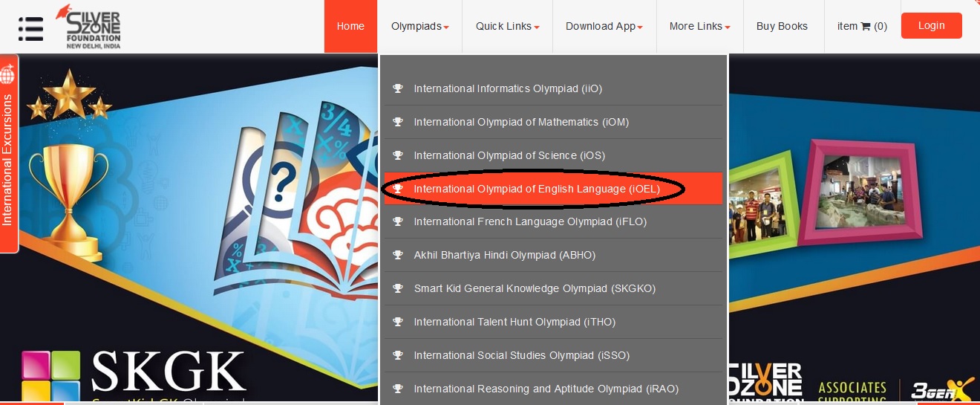Open the item (0) cart link
Screen dimensions: 980x405
[862, 26]
